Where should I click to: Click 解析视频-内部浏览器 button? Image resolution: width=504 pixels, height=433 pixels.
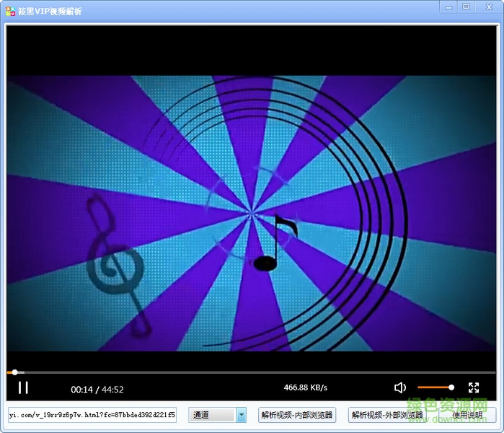point(297,415)
